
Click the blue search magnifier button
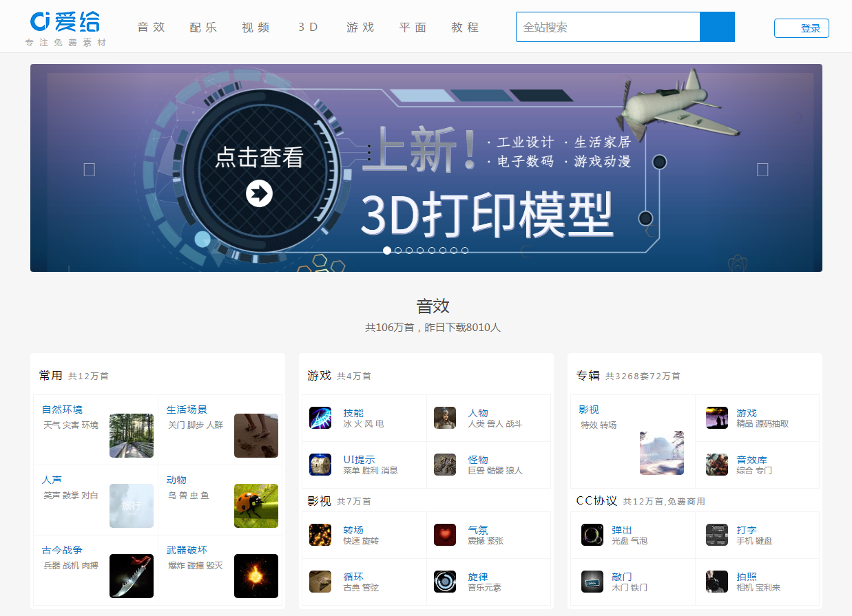[x=716, y=26]
